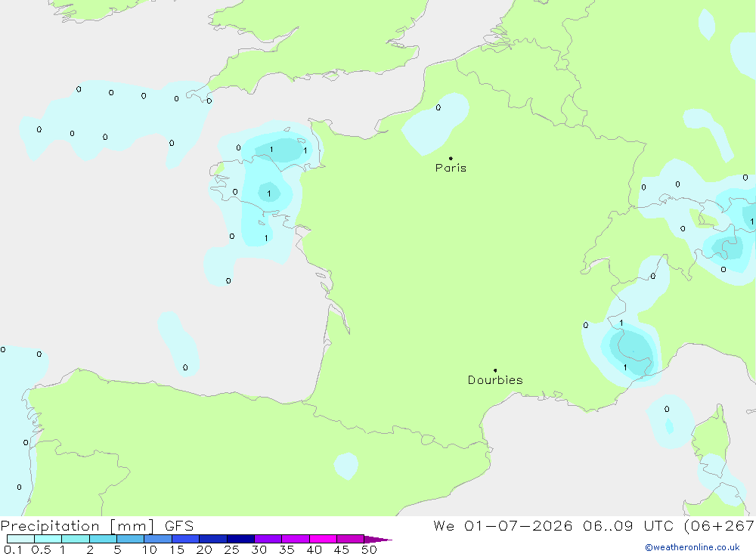This screenshot has height=554, width=756.
Task: Select the black dot marking Paris
Action: coord(451,158)
